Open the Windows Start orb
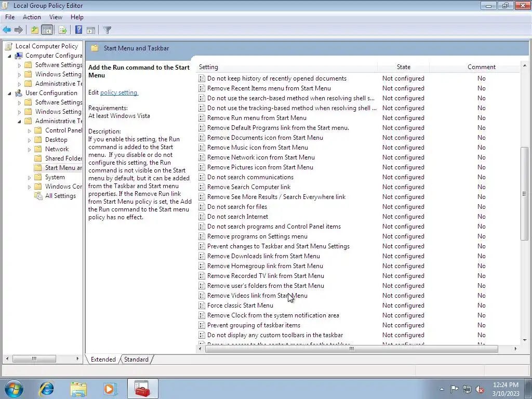 14,389
